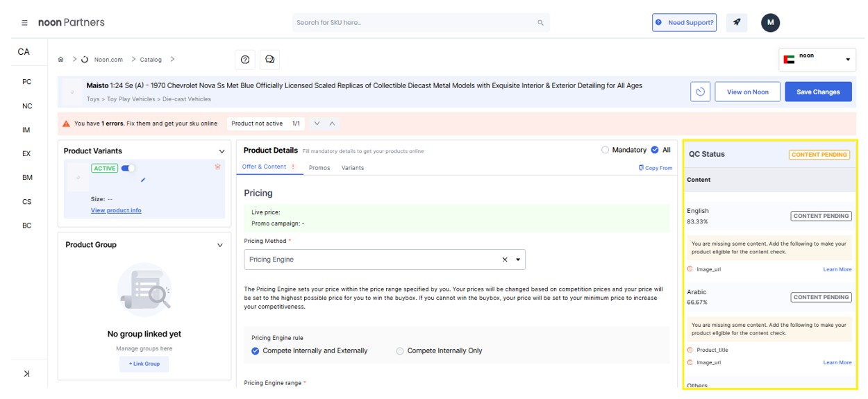Click the + Link Group button
The width and height of the screenshot is (868, 399).
coord(144,364)
